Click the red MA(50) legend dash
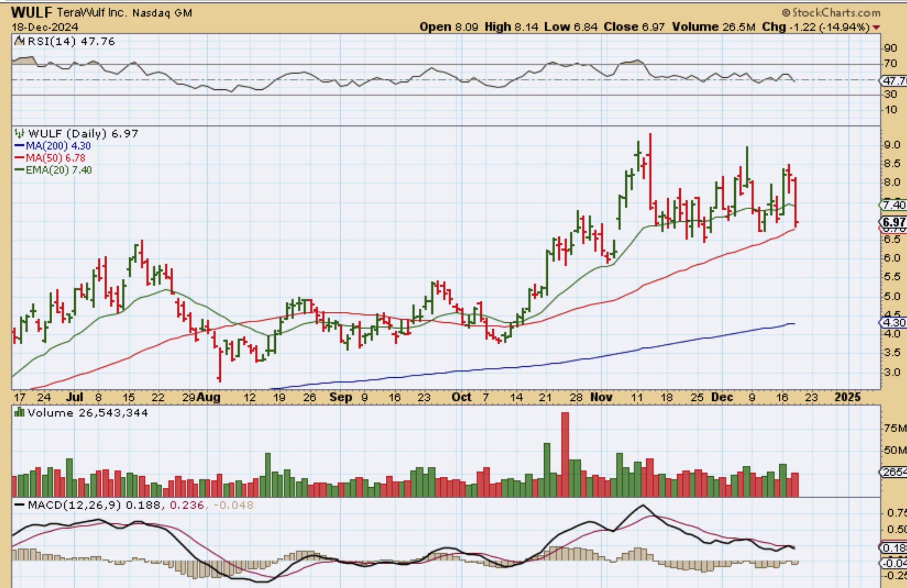Image resolution: width=907 pixels, height=588 pixels. tap(19, 158)
